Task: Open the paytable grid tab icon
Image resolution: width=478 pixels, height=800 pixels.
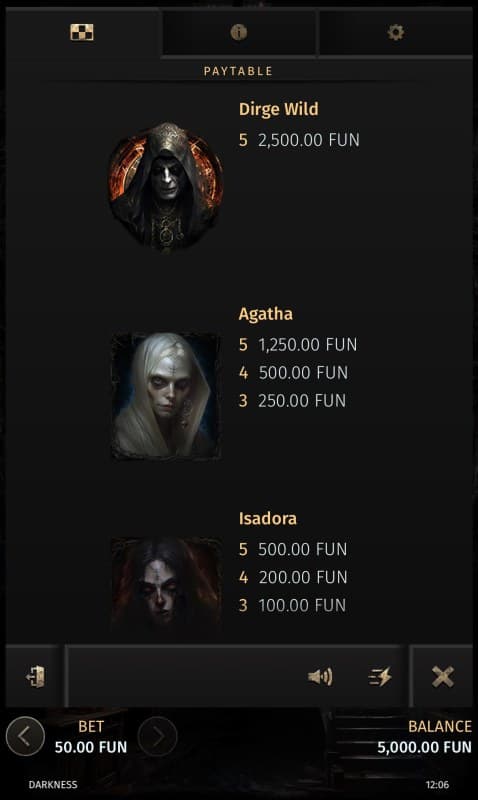Action: [x=82, y=32]
